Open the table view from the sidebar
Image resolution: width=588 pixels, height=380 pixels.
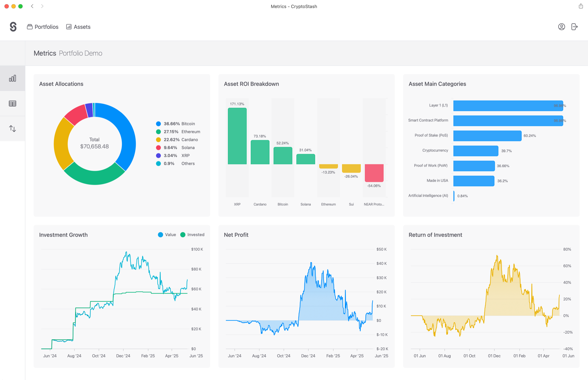[x=12, y=103]
